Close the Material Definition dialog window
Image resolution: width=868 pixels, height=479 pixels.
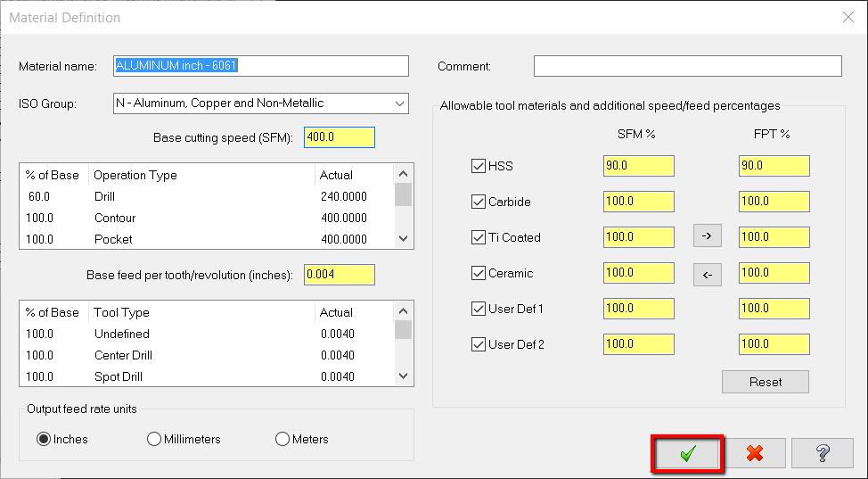848,17
